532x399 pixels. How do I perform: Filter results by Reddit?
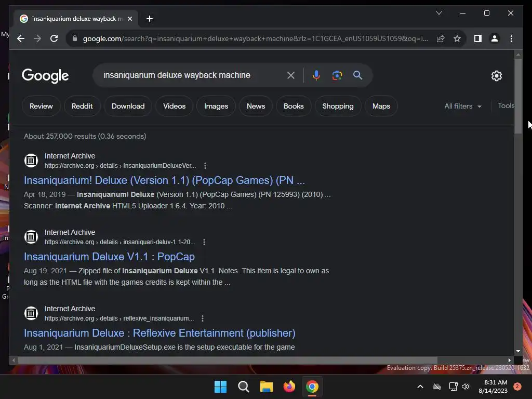(82, 106)
